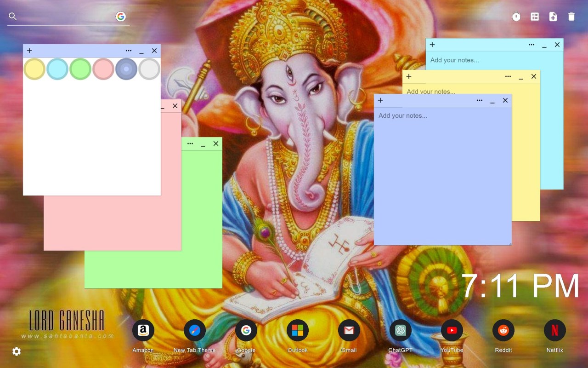
Task: Close the pink note
Action: (175, 106)
